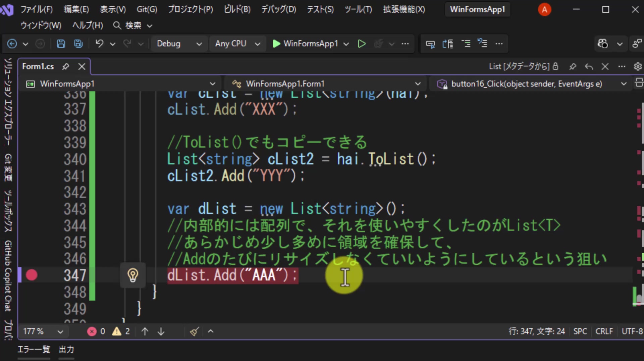The width and height of the screenshot is (644, 361).
Task: Open the 拡張機能(X) menu
Action: coord(404,9)
